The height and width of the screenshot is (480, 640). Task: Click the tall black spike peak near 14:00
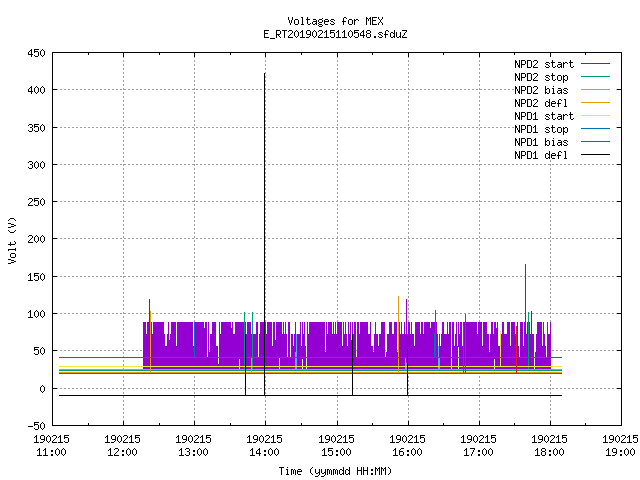264,75
